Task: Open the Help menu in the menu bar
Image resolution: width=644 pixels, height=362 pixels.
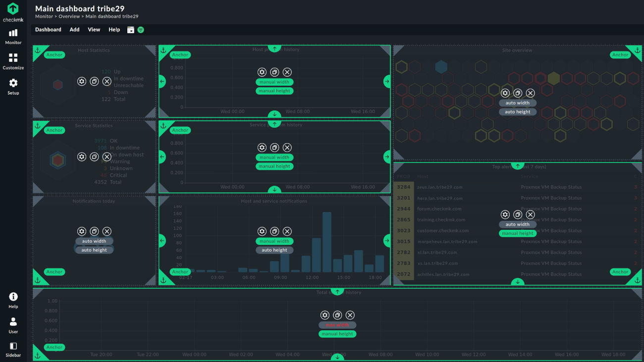Action: click(x=114, y=30)
